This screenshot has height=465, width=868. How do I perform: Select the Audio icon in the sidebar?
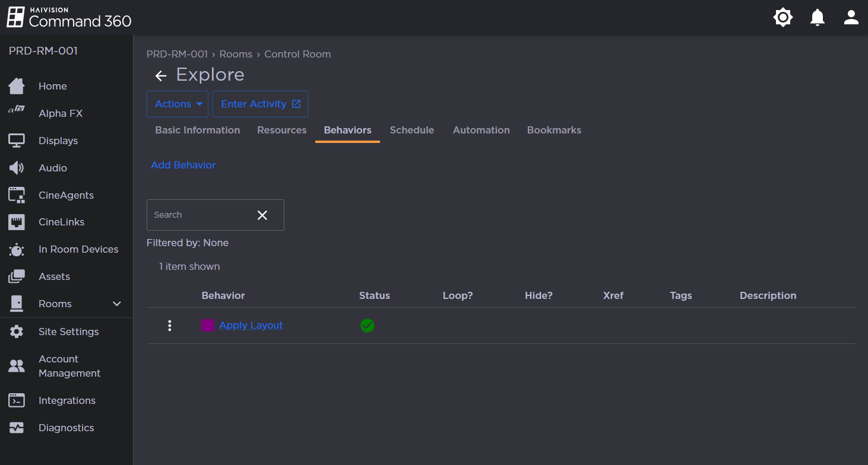(17, 168)
